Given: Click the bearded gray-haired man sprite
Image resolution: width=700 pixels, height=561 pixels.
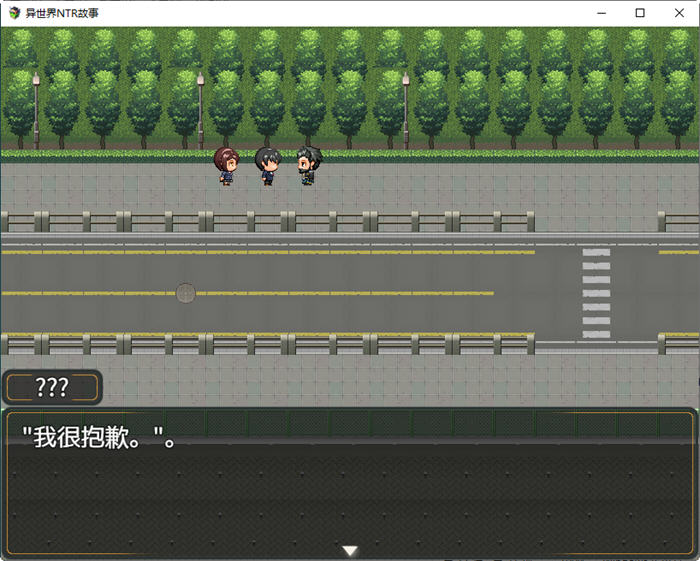Looking at the screenshot, I should point(308,166).
